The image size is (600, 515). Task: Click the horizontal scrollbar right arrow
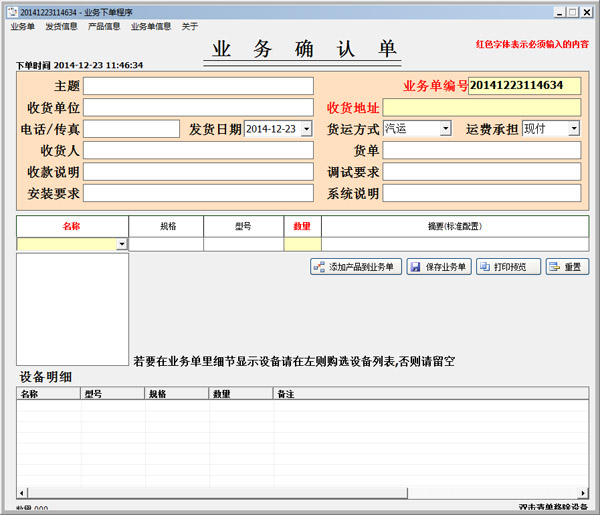583,493
